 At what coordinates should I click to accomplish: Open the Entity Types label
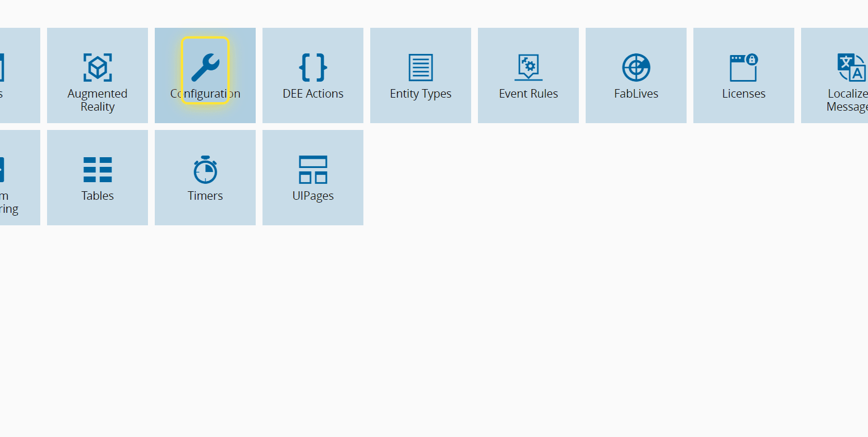pos(421,94)
